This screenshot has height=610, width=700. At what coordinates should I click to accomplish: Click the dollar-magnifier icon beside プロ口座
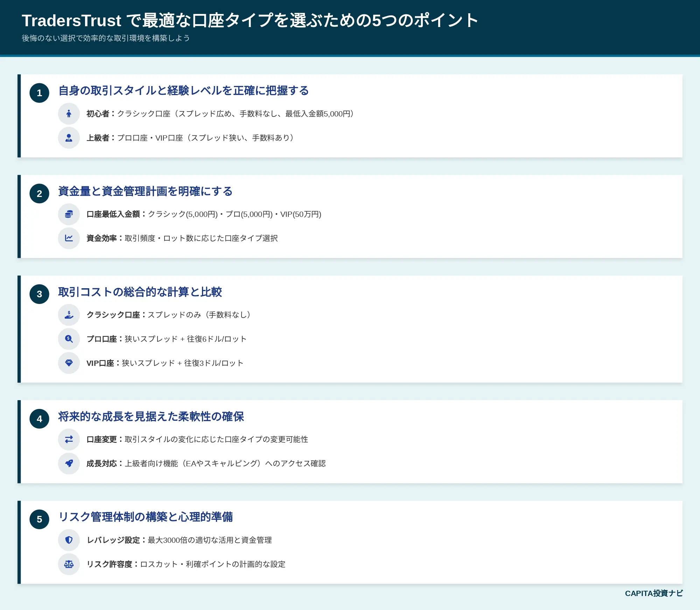click(x=69, y=339)
